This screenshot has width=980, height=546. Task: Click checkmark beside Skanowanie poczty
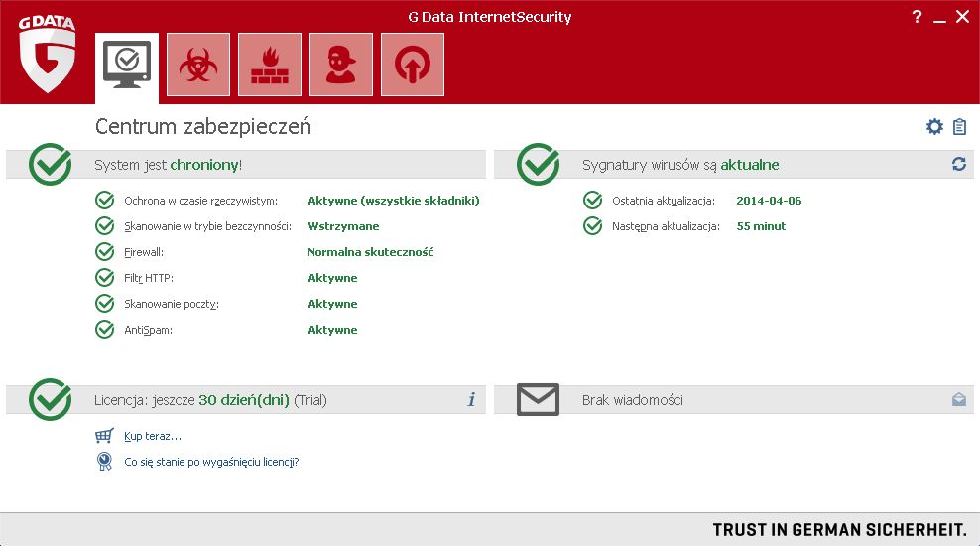click(104, 304)
